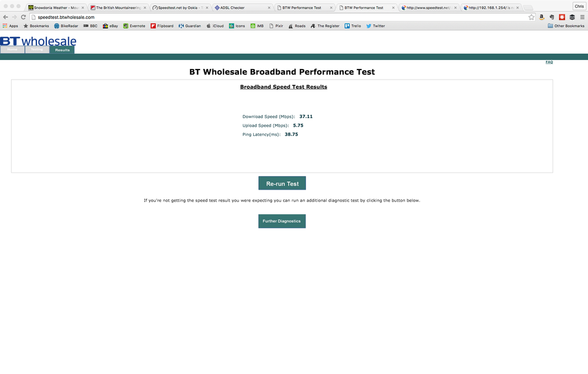The image size is (588, 374).
Task: Open the Trello bookmark
Action: tap(353, 26)
